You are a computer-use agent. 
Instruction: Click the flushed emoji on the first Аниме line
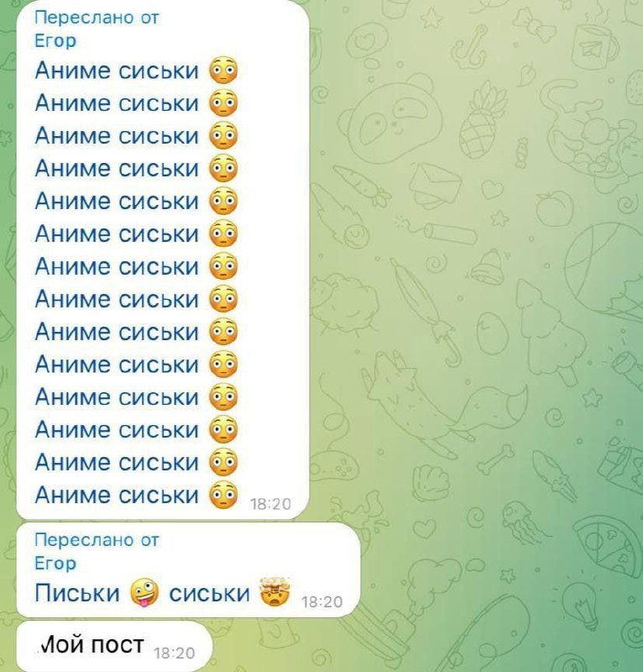tap(223, 71)
